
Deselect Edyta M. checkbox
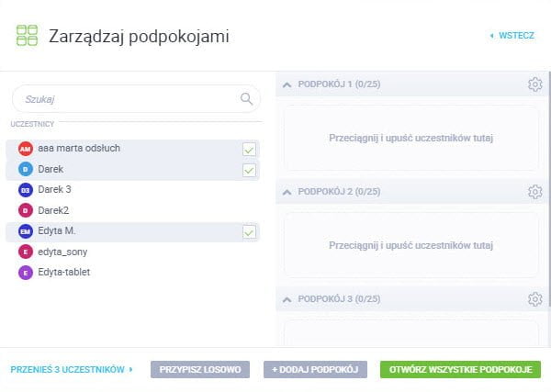[249, 232]
